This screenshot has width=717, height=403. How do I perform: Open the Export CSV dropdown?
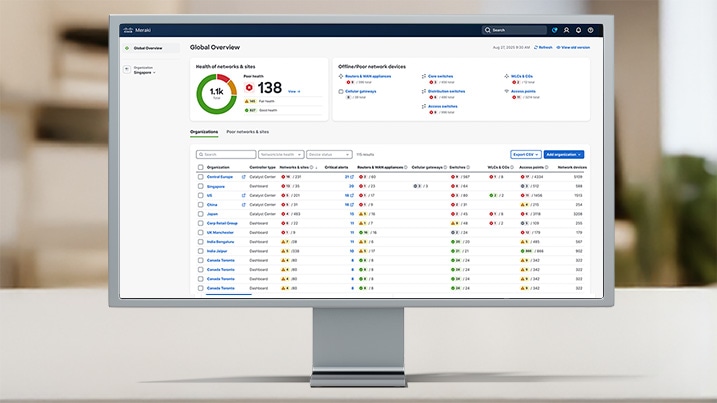tap(525, 155)
